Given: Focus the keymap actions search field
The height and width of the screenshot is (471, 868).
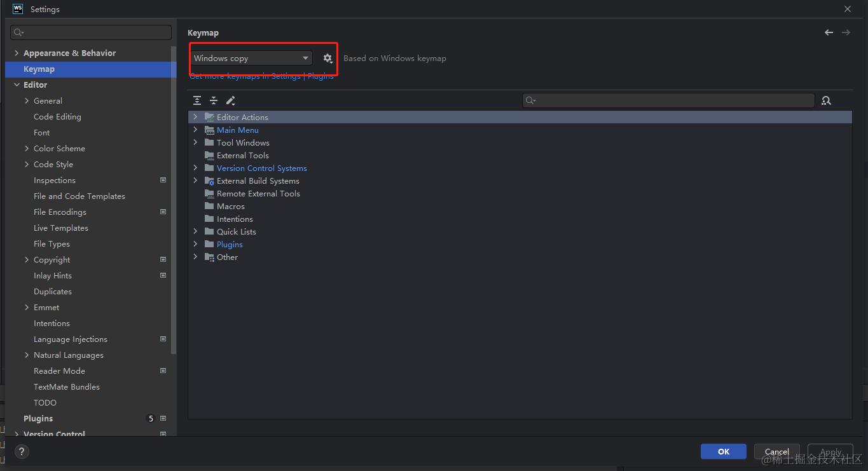Looking at the screenshot, I should [668, 100].
